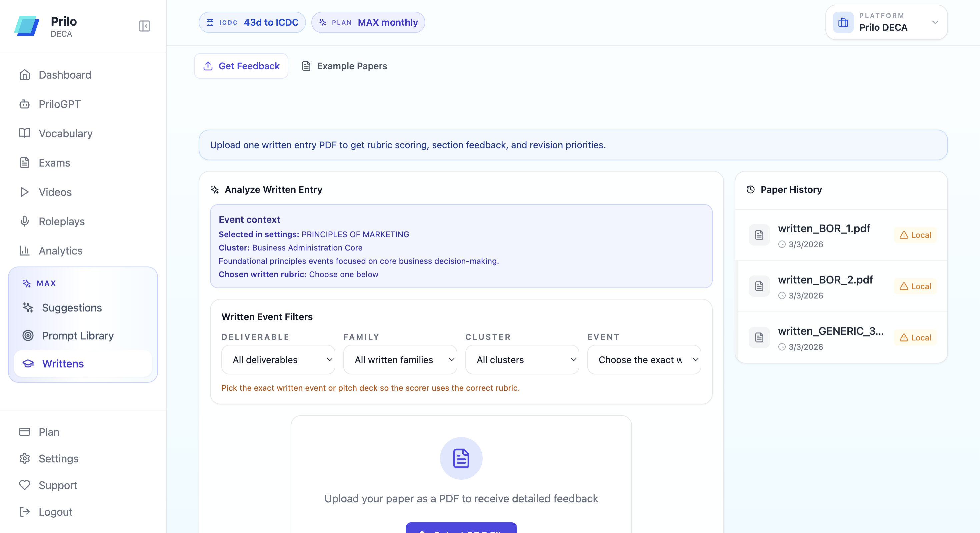Switch to the Example Papers tab
This screenshot has height=533, width=980.
[x=344, y=66]
